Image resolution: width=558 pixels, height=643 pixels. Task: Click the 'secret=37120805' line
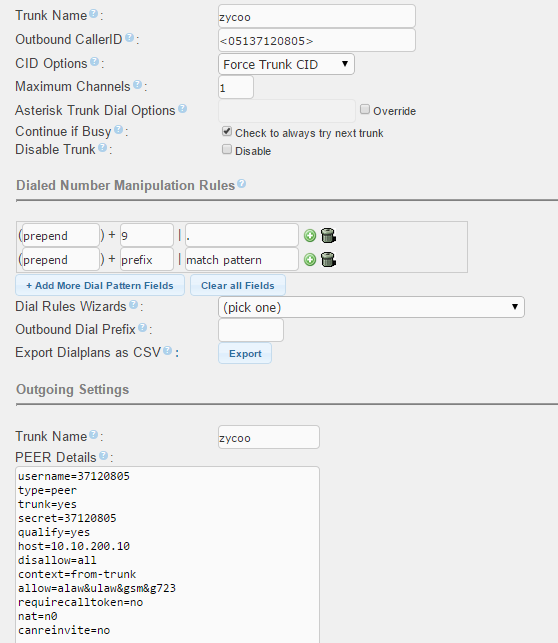[x=67, y=518]
